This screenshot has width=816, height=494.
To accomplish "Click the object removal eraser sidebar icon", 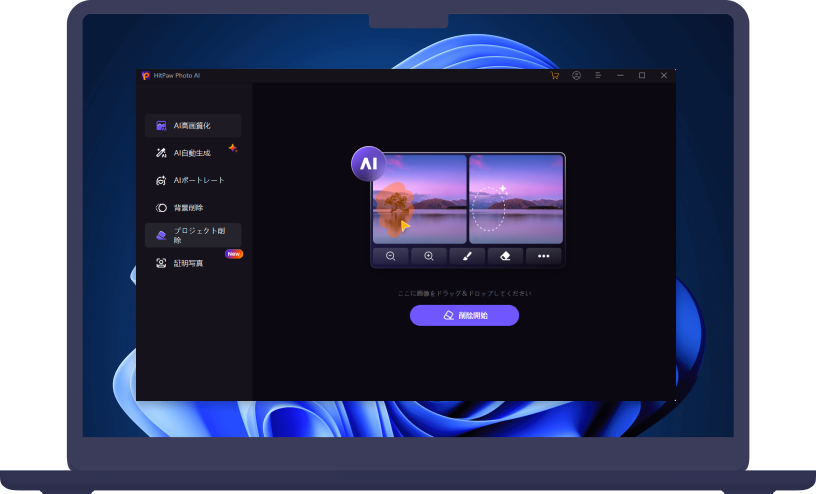I will [x=161, y=235].
